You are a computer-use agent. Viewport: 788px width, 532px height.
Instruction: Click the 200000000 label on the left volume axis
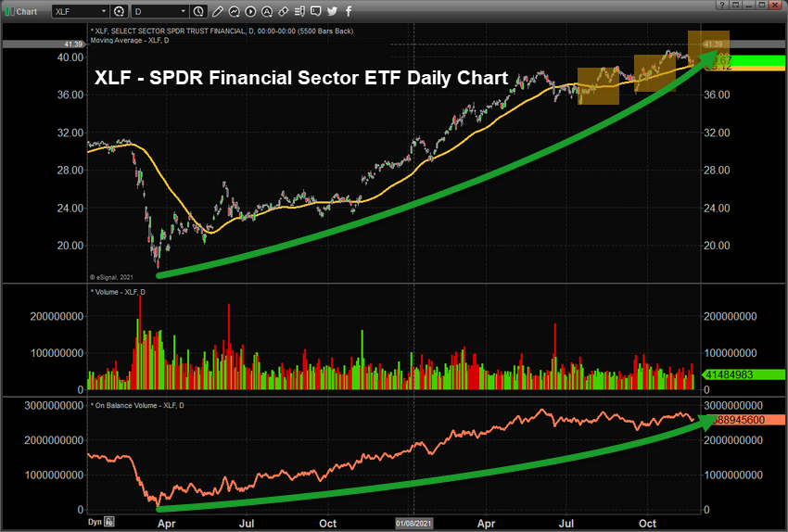click(57, 316)
